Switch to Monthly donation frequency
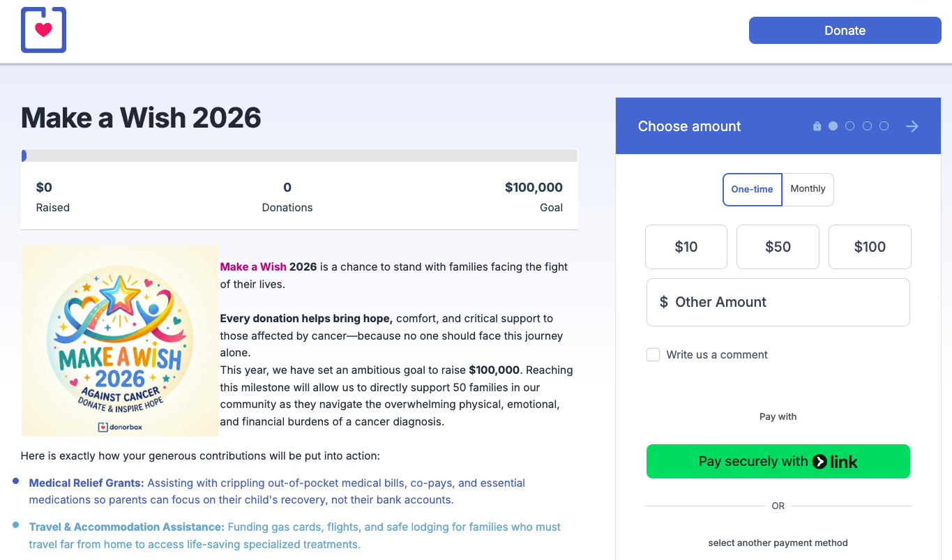 pyautogui.click(x=808, y=190)
